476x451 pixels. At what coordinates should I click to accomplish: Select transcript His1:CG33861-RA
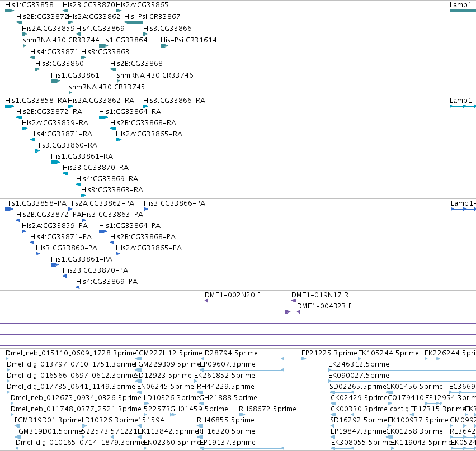[82, 156]
